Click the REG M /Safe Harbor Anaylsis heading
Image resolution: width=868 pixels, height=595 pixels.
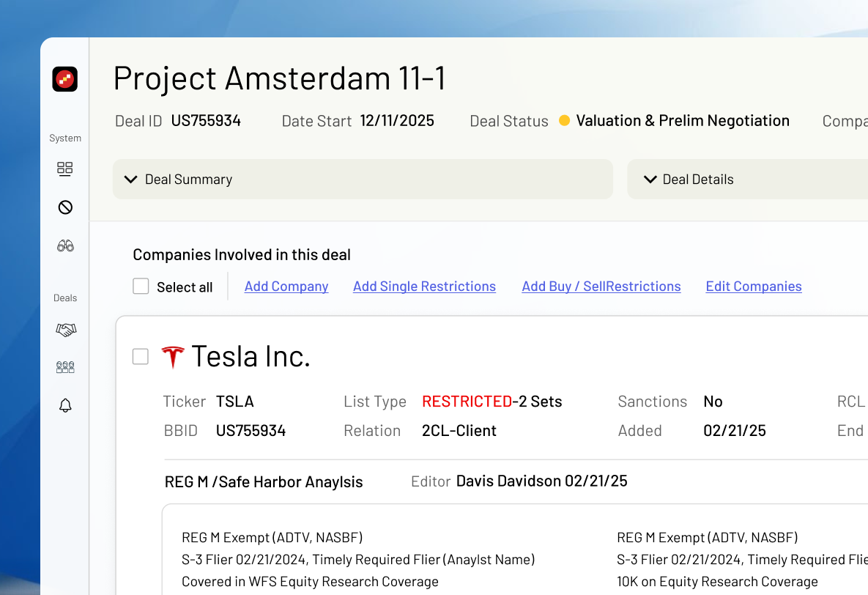pos(264,482)
